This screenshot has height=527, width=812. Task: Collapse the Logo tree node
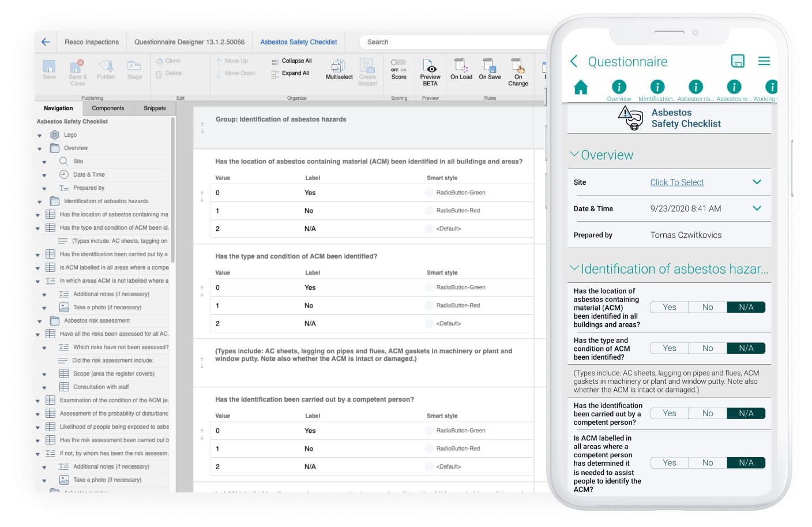pyautogui.click(x=39, y=135)
